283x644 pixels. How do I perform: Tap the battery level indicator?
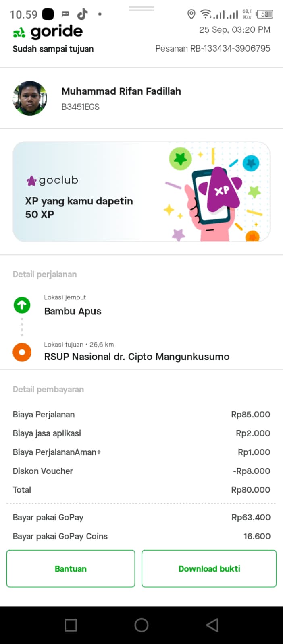point(264,14)
